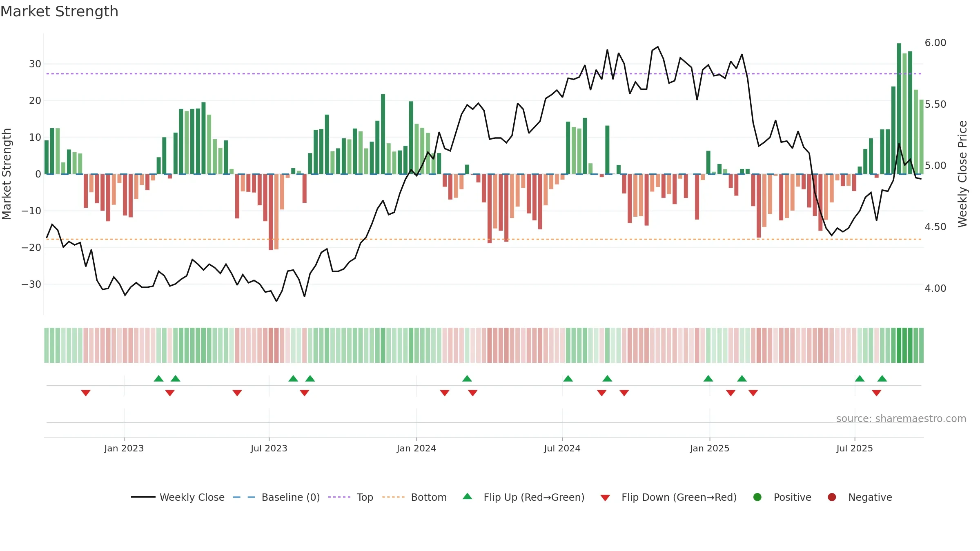Click the −30 tick on strength axis
980x551 pixels.
[31, 284]
